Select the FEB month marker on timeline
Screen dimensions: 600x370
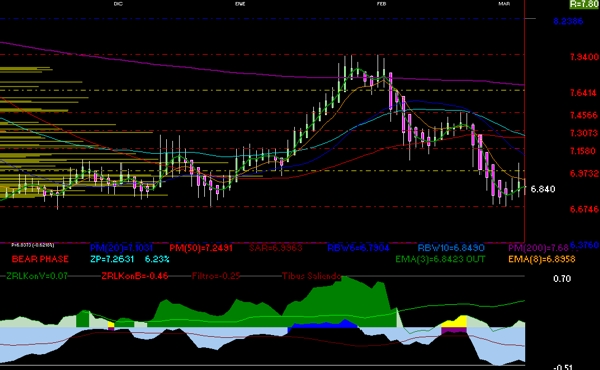point(382,3)
